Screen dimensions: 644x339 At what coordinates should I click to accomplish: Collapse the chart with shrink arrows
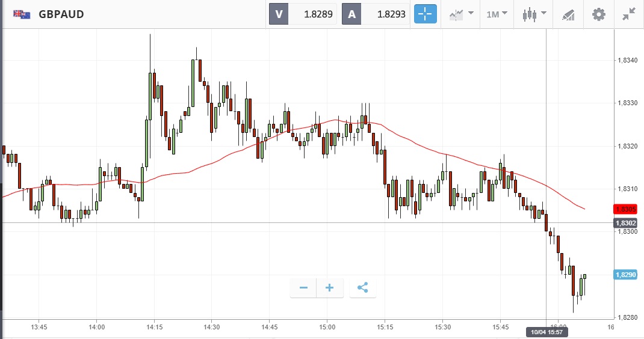click(x=629, y=14)
